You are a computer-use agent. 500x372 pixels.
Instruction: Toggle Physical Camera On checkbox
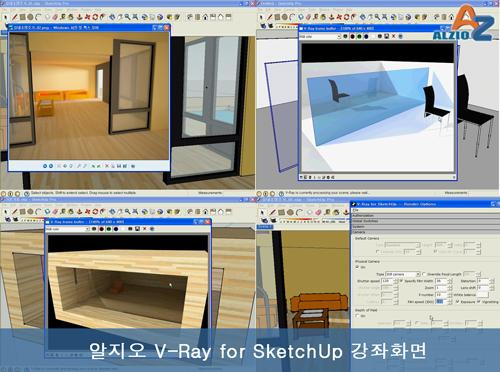click(x=357, y=267)
